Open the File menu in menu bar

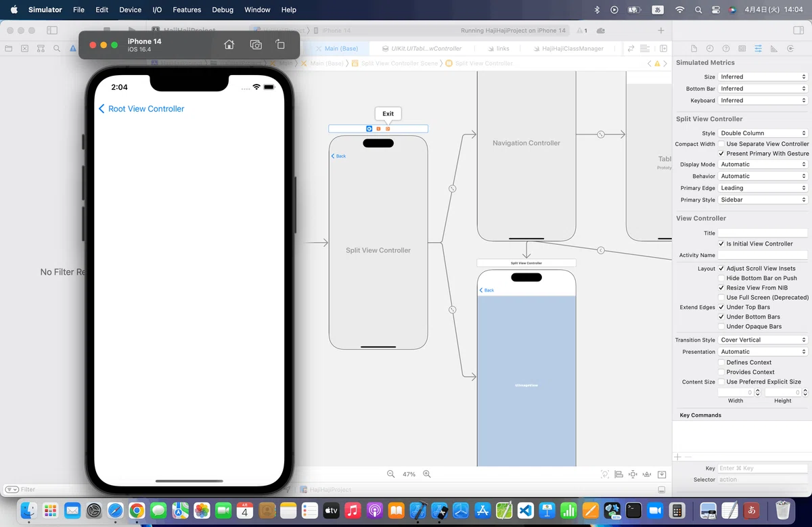[78, 9]
